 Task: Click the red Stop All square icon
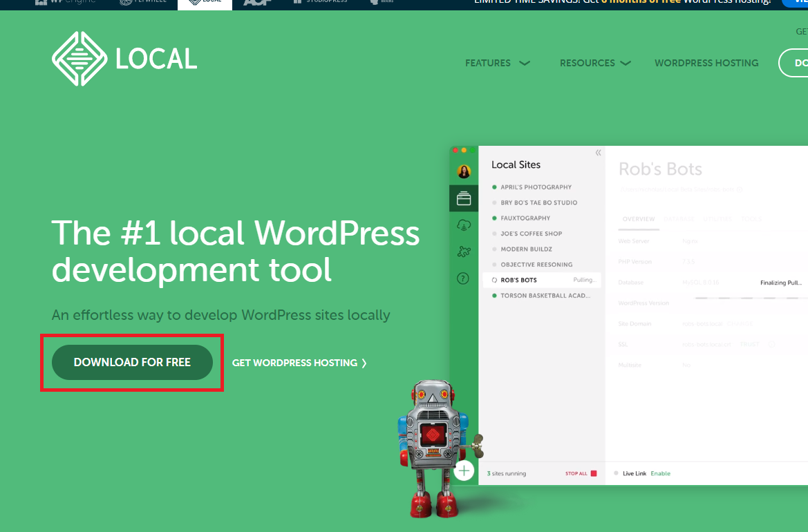click(594, 473)
